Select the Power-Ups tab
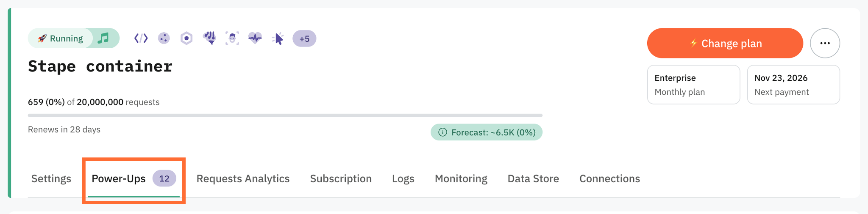Image resolution: width=868 pixels, height=214 pixels. point(134,178)
